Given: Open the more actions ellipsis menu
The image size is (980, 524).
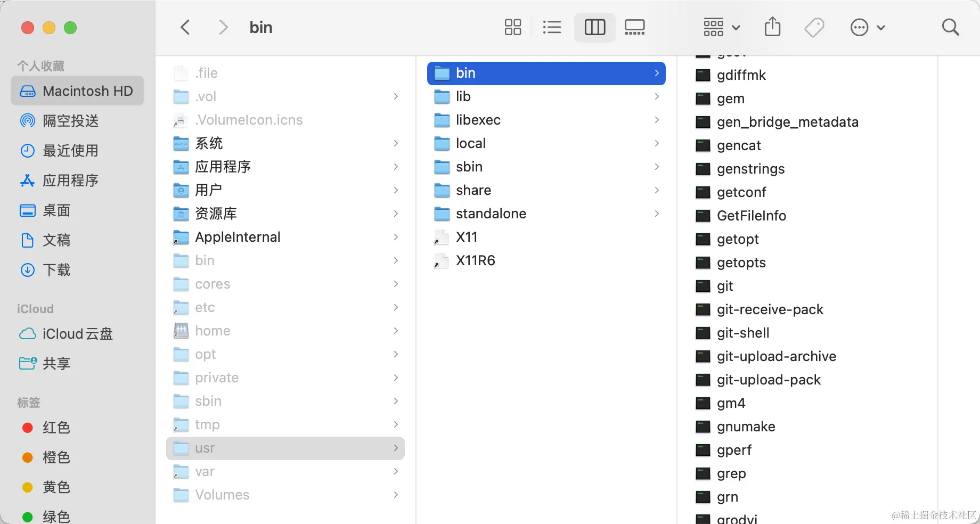Looking at the screenshot, I should (868, 27).
